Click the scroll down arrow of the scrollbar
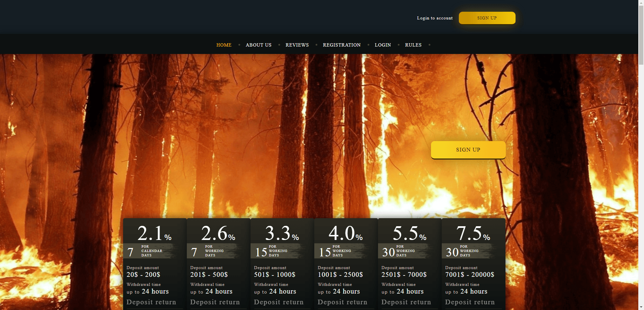Screen dimensions: 644x310 coord(641,307)
